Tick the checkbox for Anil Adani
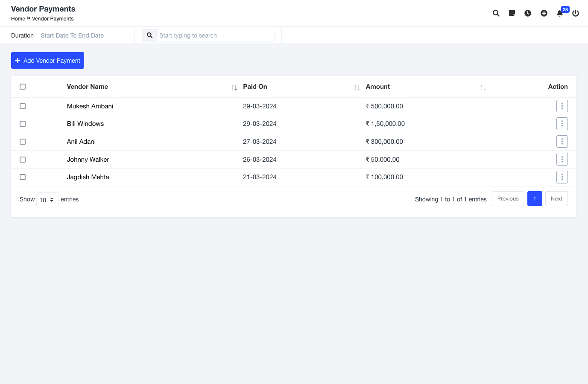 23,142
